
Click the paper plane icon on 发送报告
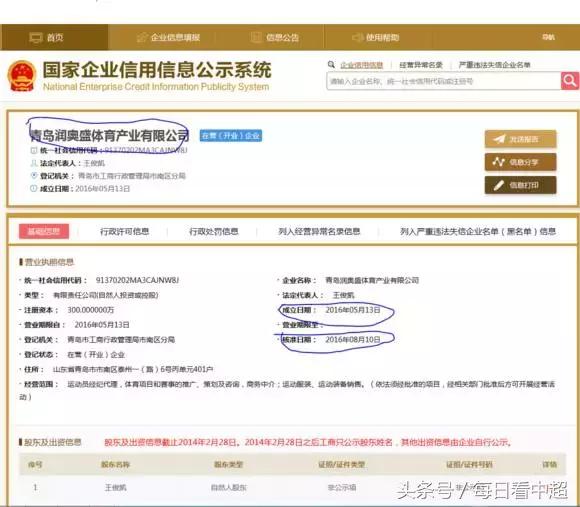coord(499,139)
